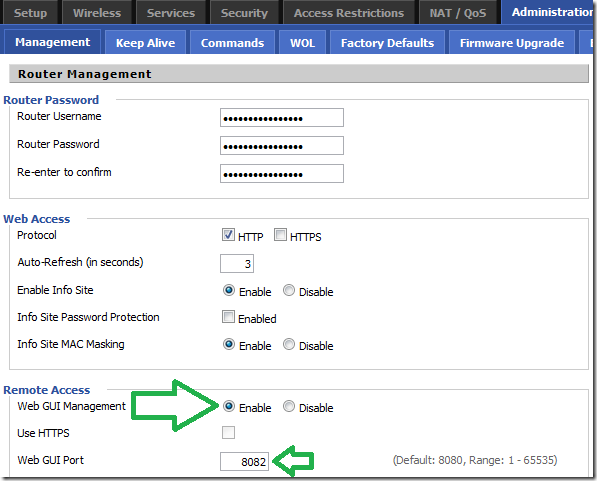Click the Router Management section header

[299, 74]
